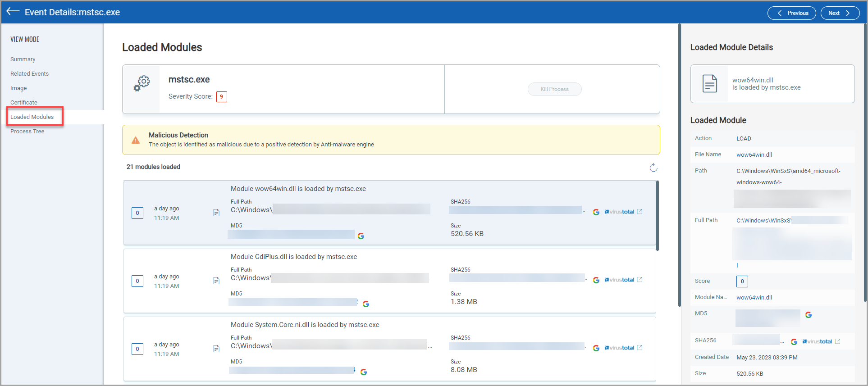The width and height of the screenshot is (868, 386).
Task: Click score 0 badge in System.Core.ni.dll row
Action: pos(137,349)
